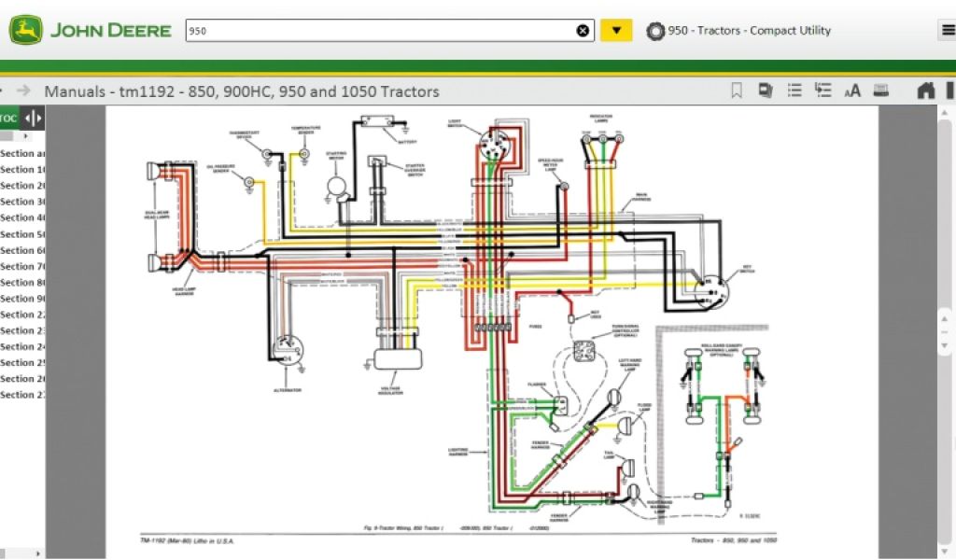Open the yellow search dropdown arrow

[x=615, y=31]
